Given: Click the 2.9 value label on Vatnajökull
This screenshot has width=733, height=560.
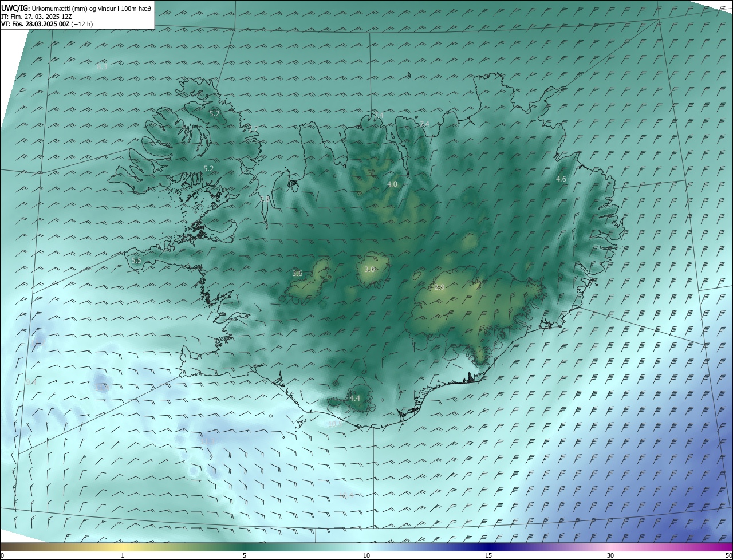Looking at the screenshot, I should click(x=439, y=287).
